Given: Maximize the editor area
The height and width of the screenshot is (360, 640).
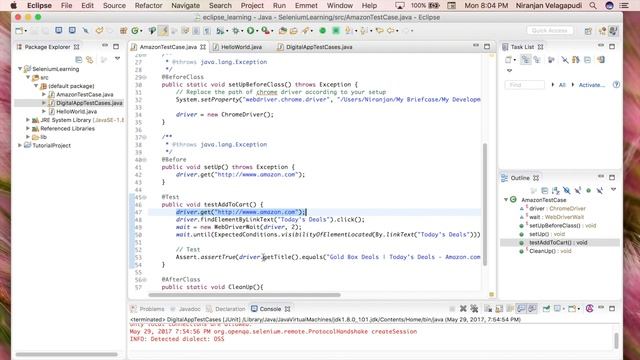Looking at the screenshot, I should (487, 47).
